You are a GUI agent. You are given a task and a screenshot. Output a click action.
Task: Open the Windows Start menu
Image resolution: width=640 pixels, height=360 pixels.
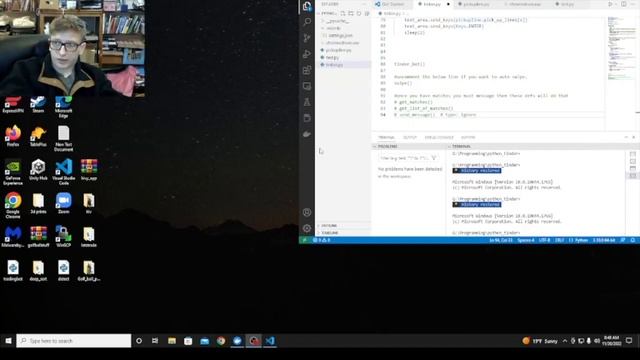click(8, 341)
